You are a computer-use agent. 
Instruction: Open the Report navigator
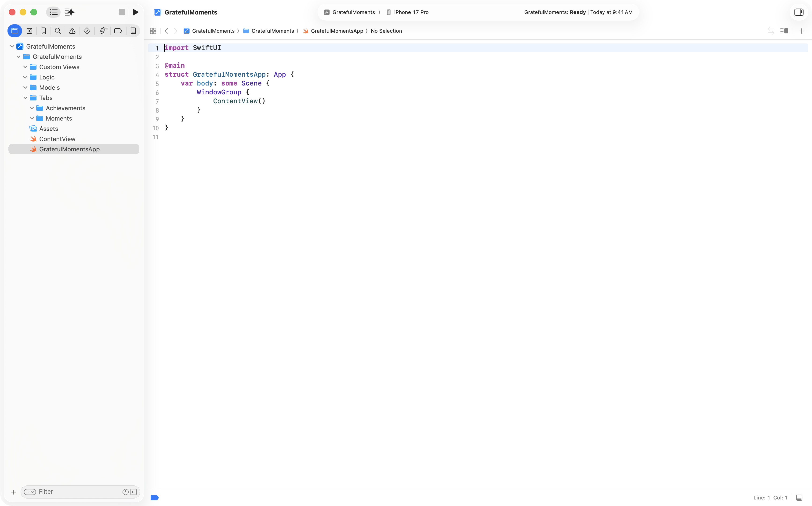pyautogui.click(x=133, y=31)
